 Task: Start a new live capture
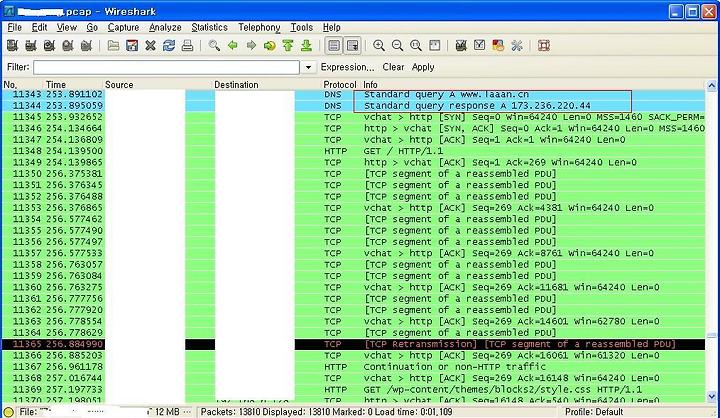pyautogui.click(x=49, y=45)
